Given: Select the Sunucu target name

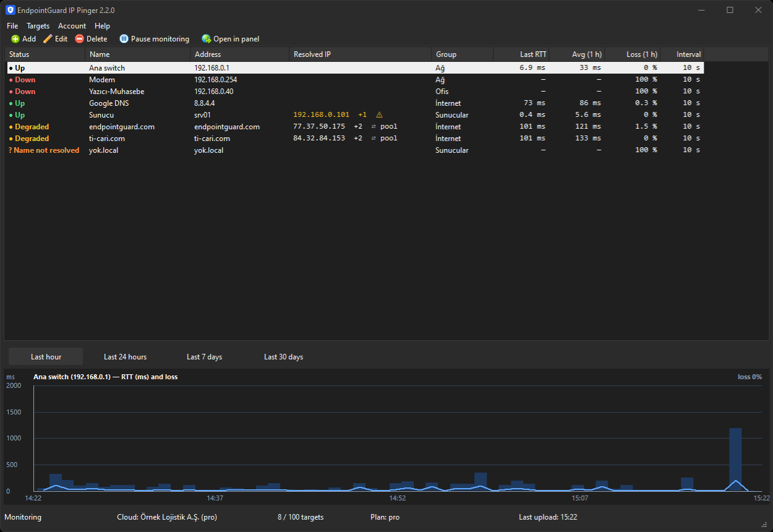Looking at the screenshot, I should 101,115.
